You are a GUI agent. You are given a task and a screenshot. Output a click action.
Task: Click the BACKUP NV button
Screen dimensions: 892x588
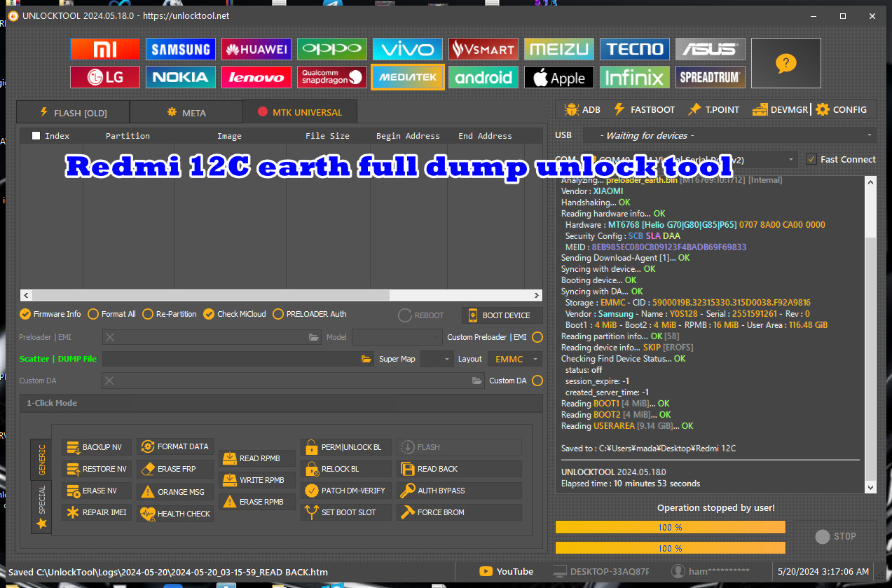click(x=97, y=447)
